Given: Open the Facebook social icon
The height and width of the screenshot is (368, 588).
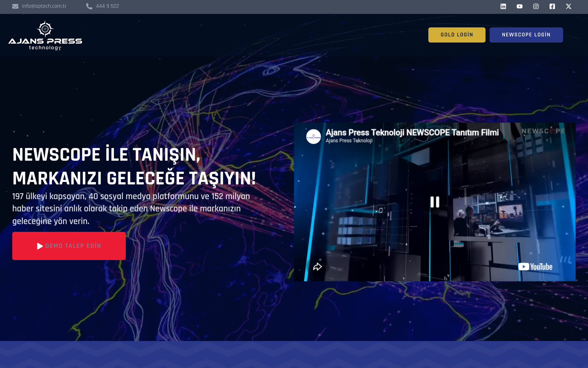Looking at the screenshot, I should (552, 6).
